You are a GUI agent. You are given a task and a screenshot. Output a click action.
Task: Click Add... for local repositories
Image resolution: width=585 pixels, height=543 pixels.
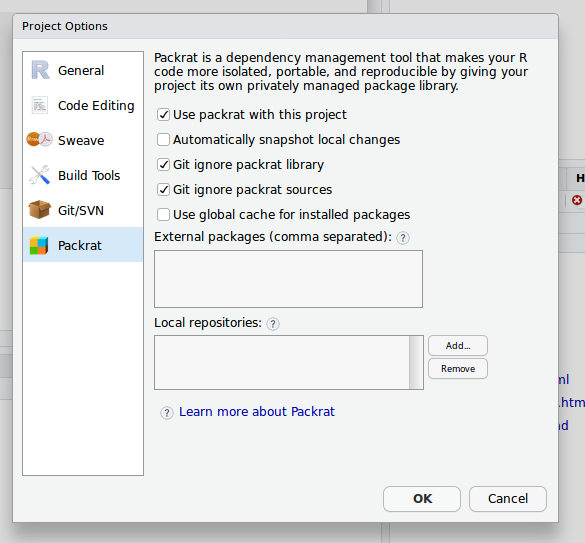[x=458, y=346]
